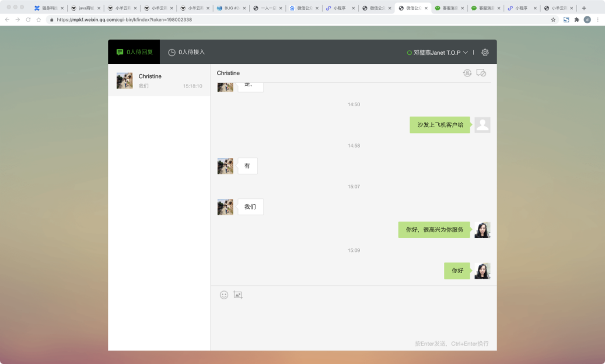Open the BUG browser tab
The height and width of the screenshot is (364, 605).
point(231,8)
